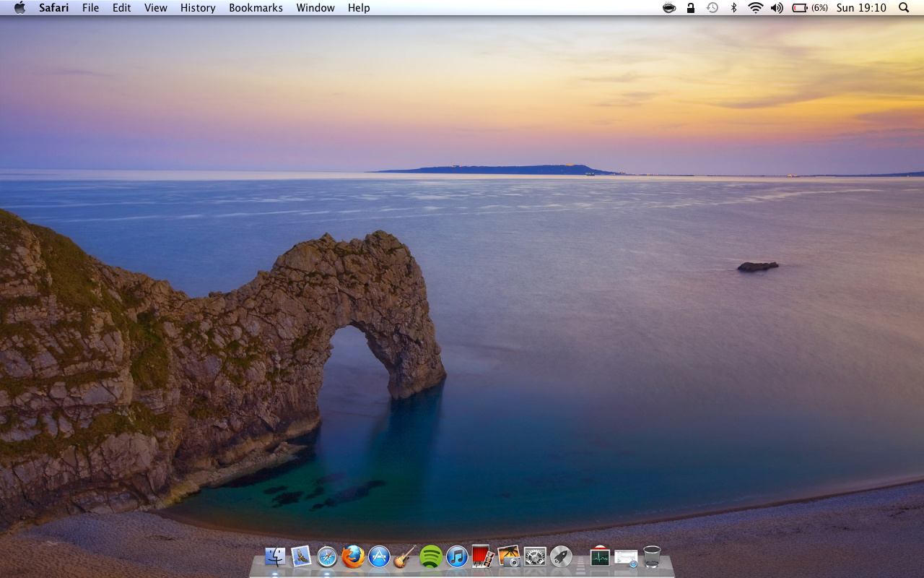
Task: Click the Sun 19:10 clock
Action: (x=860, y=8)
